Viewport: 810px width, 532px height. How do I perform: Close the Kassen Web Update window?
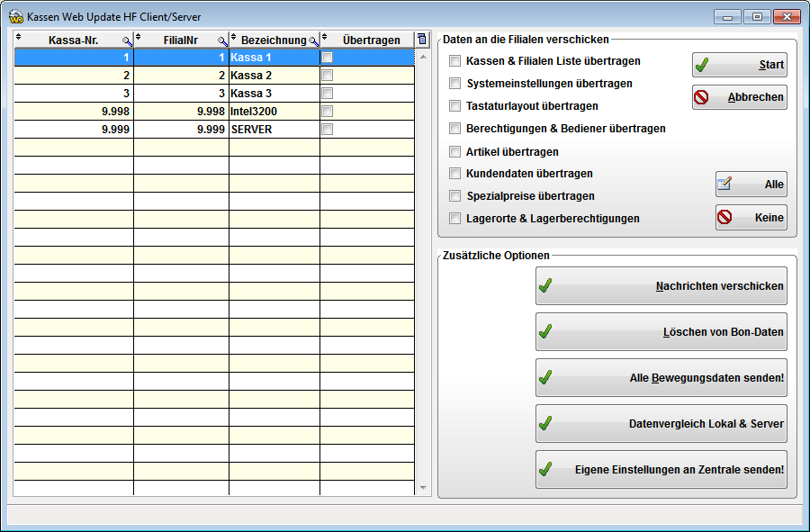[787, 17]
